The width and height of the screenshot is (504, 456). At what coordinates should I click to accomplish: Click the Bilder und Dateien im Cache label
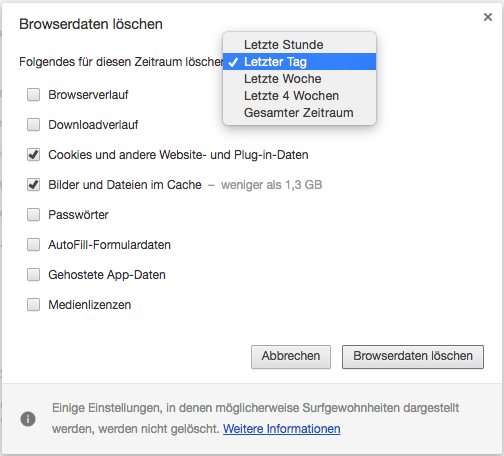pos(125,185)
